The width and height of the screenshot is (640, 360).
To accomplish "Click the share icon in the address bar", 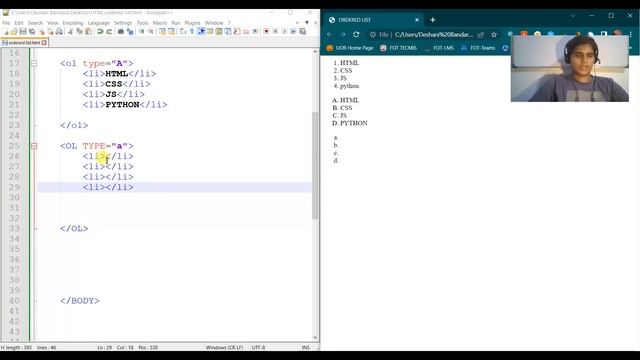I will [481, 35].
